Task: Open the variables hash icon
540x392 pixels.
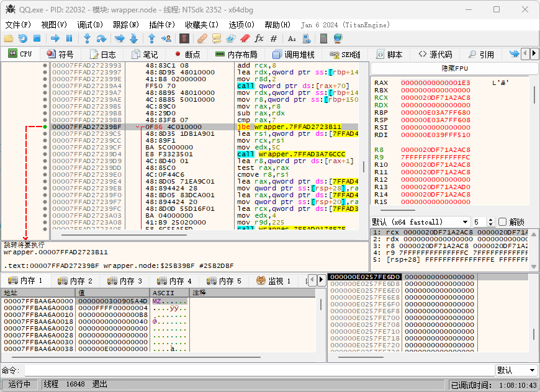Action: (274, 38)
